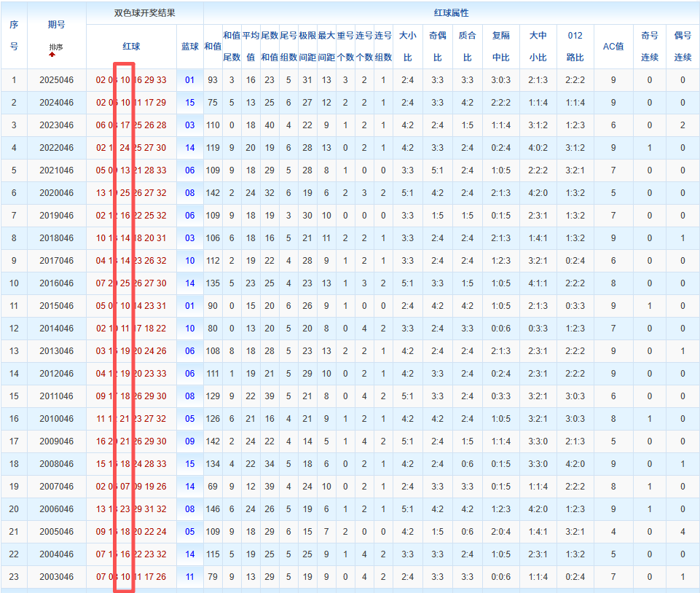This screenshot has height=593, width=700.
Task: Click the 红球 column header
Action: point(131,47)
